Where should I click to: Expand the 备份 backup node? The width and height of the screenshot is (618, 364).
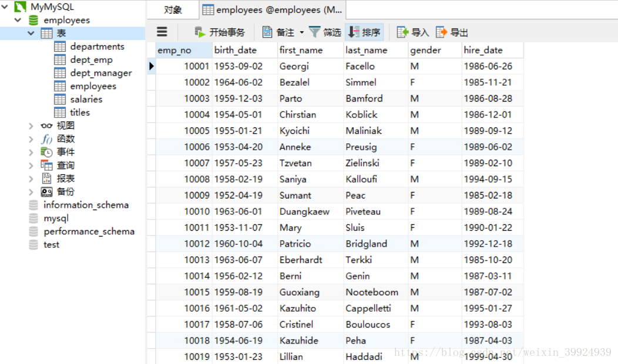(x=31, y=192)
